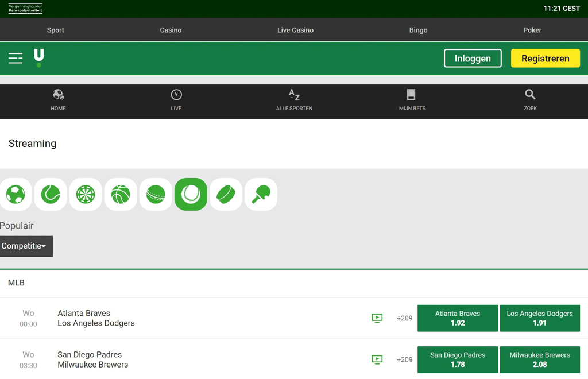Bet on San Diego Padres at 1.78
Screen dimensions: 588x379
tap(458, 359)
